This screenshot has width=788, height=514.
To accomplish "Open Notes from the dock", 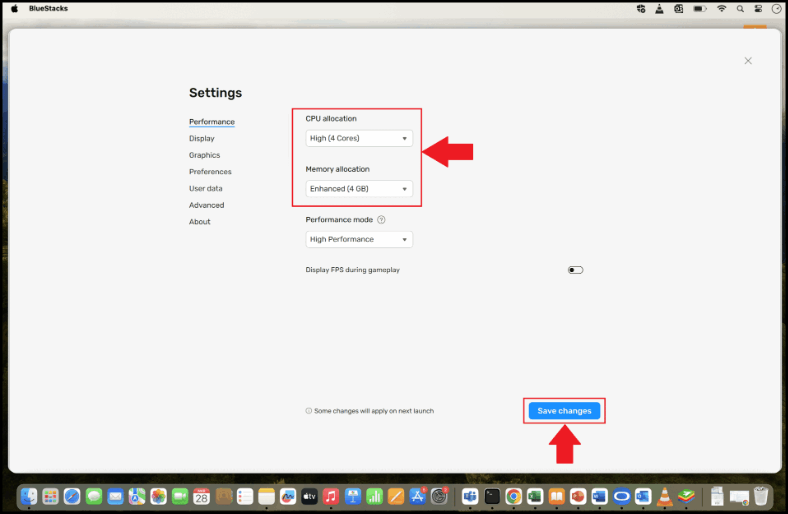I will [x=266, y=497].
